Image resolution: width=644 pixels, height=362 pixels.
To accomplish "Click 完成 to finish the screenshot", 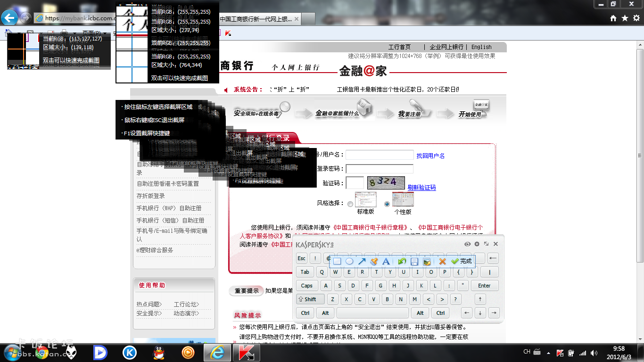I will pyautogui.click(x=462, y=261).
